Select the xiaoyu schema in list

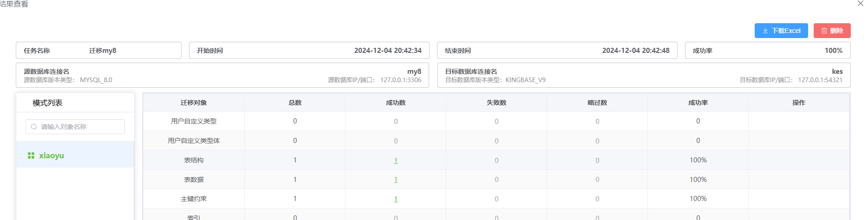click(52, 155)
